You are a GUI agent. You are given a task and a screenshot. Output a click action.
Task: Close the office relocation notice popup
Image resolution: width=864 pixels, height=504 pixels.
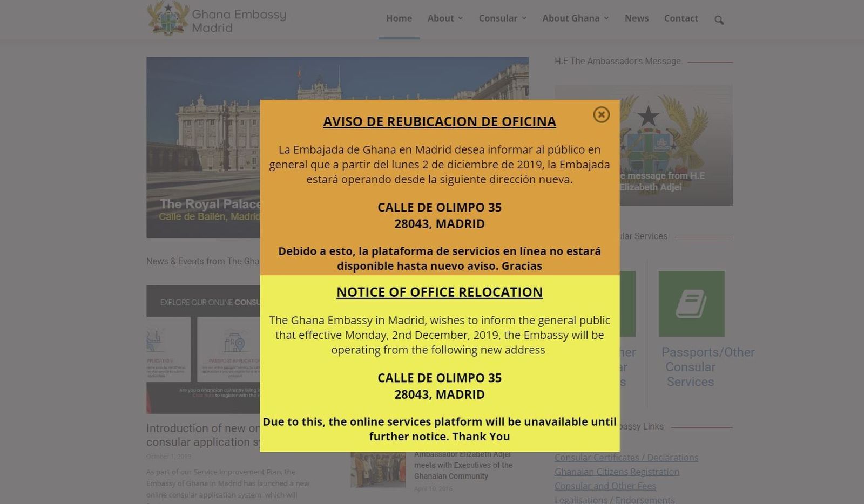coord(601,115)
